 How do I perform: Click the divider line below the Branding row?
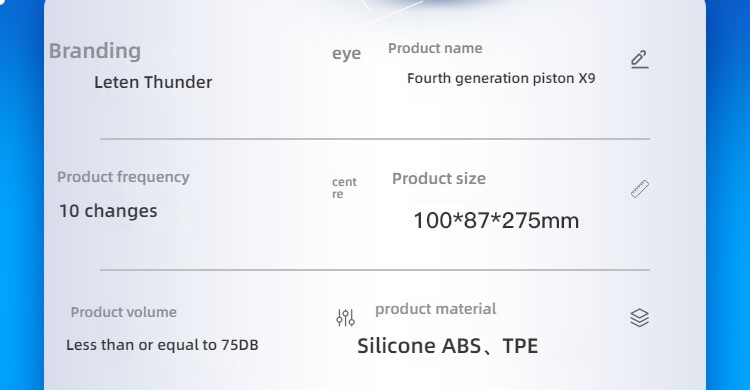coord(375,139)
